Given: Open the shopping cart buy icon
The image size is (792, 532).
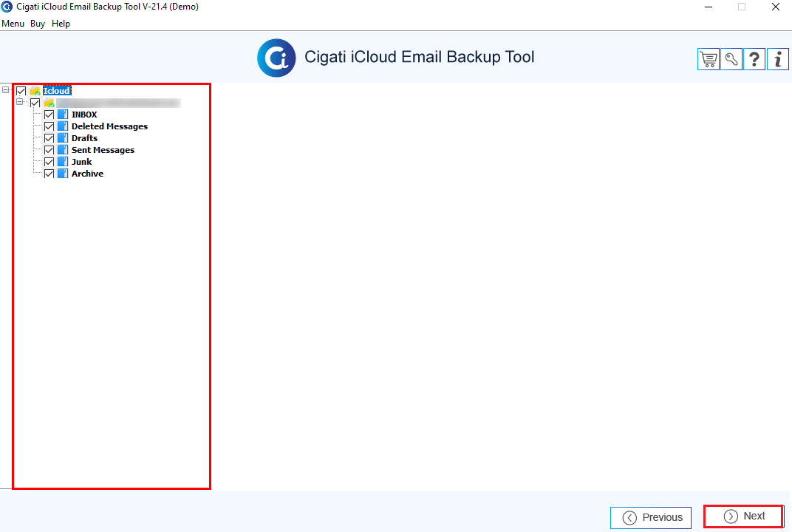Looking at the screenshot, I should [x=709, y=59].
